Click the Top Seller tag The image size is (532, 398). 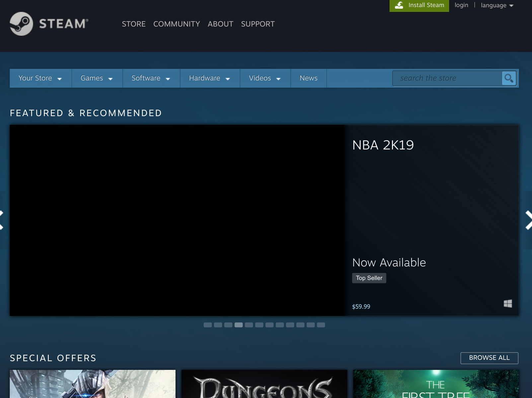369,278
